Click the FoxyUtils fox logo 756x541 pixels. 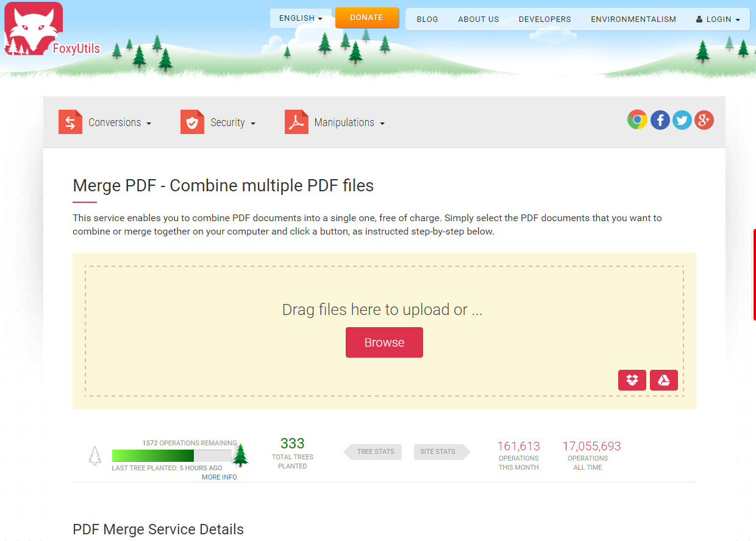(34, 29)
